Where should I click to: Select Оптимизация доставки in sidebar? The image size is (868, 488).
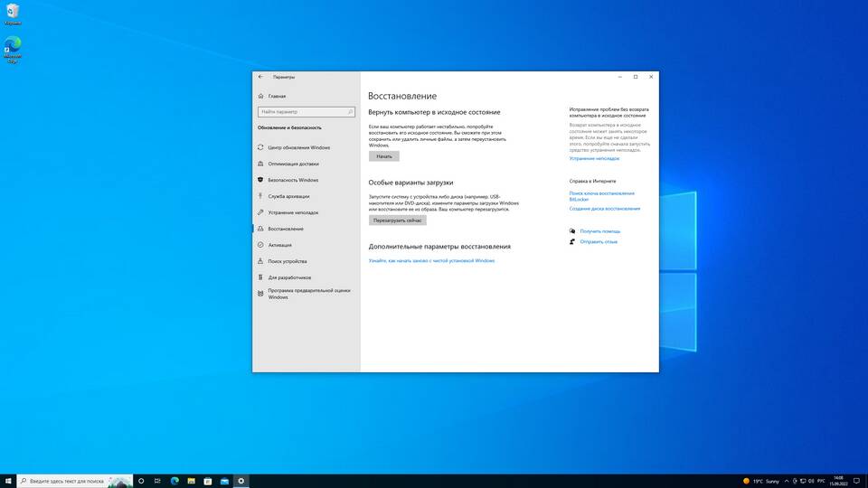pyautogui.click(x=293, y=164)
